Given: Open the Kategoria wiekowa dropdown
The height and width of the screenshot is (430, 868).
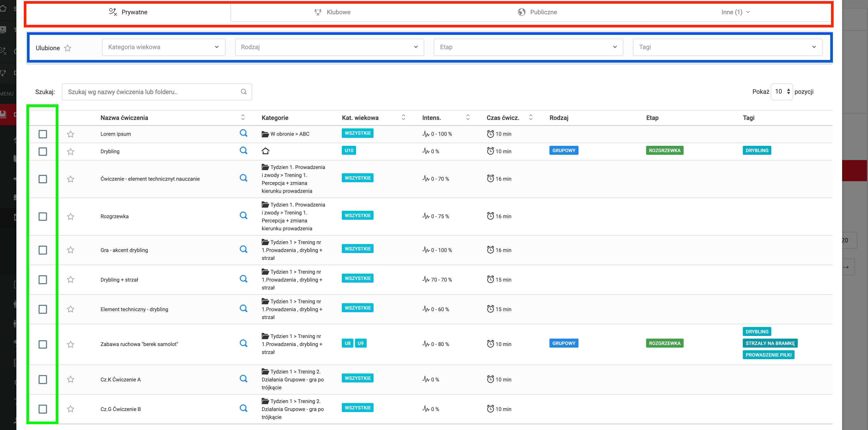Looking at the screenshot, I should tap(164, 47).
